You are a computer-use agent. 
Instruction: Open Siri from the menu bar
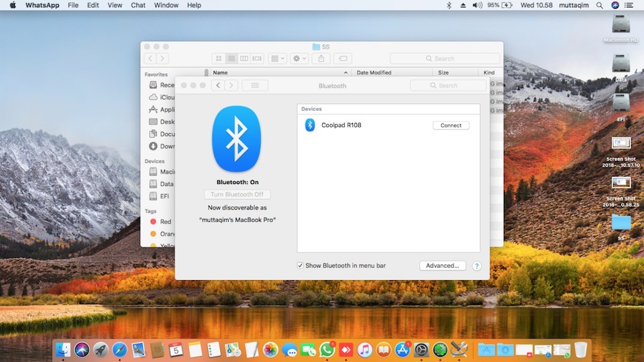click(x=615, y=5)
